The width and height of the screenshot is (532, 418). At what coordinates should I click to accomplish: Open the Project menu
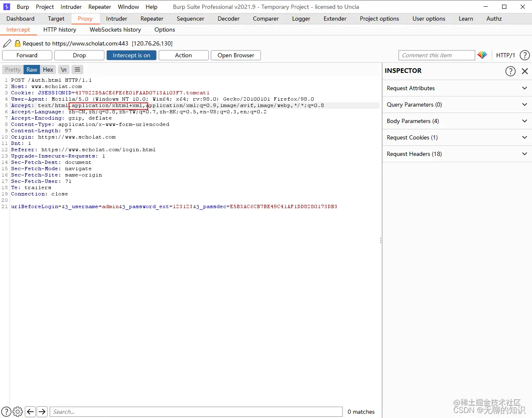coord(45,7)
